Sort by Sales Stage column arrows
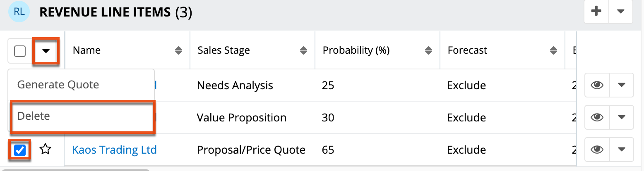This screenshot has width=644, height=171. [303, 50]
